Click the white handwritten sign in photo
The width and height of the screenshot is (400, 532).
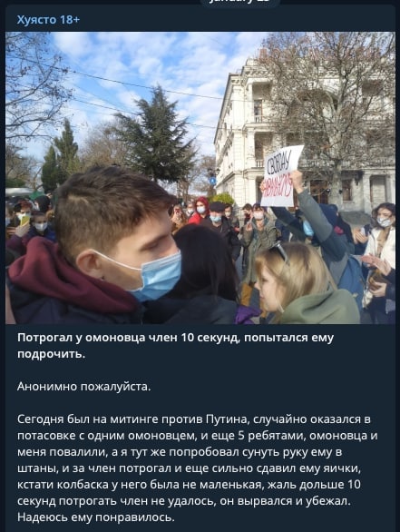tap(281, 175)
